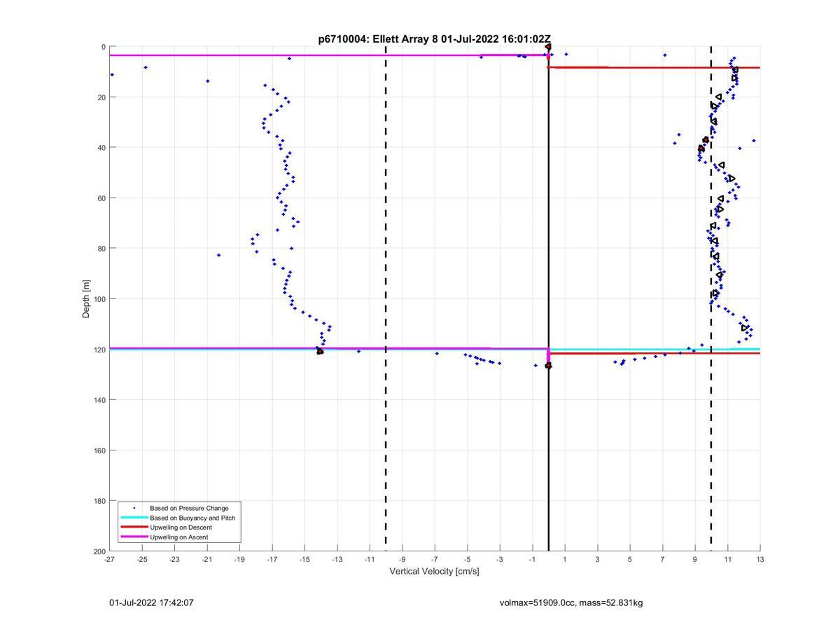Click the x-axis tick label '5'

[x=630, y=560]
